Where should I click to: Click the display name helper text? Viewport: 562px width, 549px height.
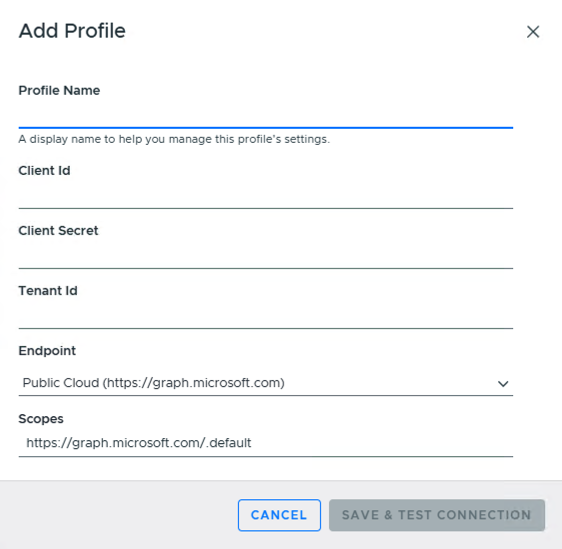[x=174, y=139]
